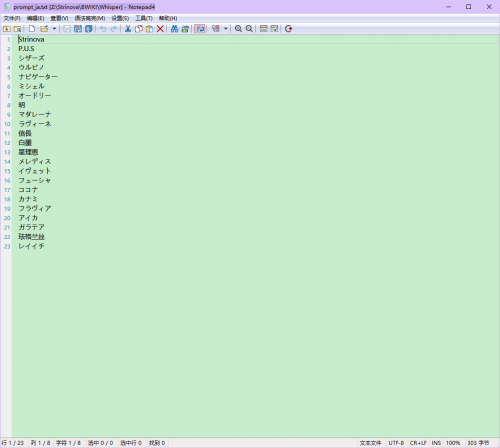Toggle the Word Wrap toolbar button
The image size is (500, 448).
[x=200, y=29]
